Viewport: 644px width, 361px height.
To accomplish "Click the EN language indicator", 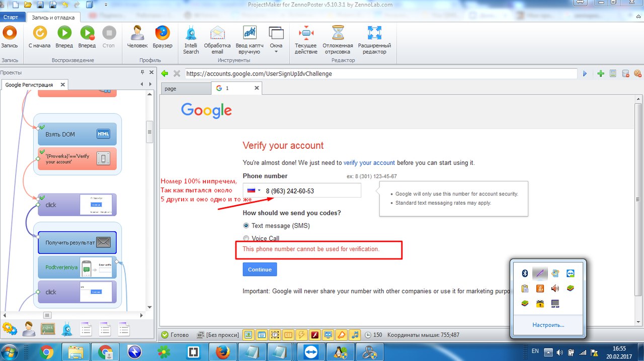I will [x=535, y=351].
